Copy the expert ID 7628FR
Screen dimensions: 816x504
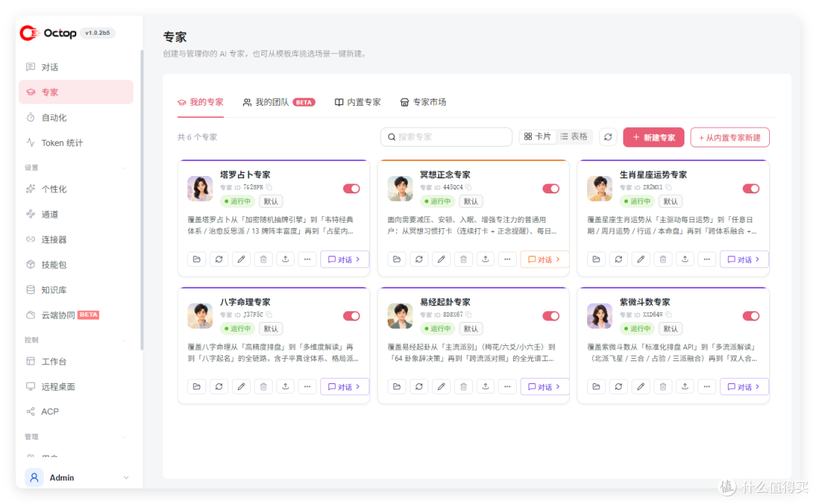[269, 187]
